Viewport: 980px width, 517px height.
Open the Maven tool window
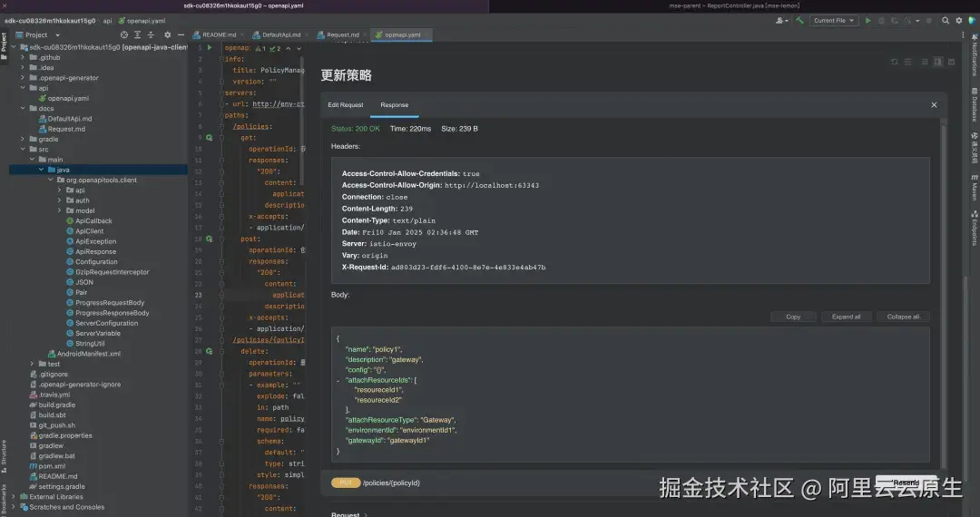[975, 188]
